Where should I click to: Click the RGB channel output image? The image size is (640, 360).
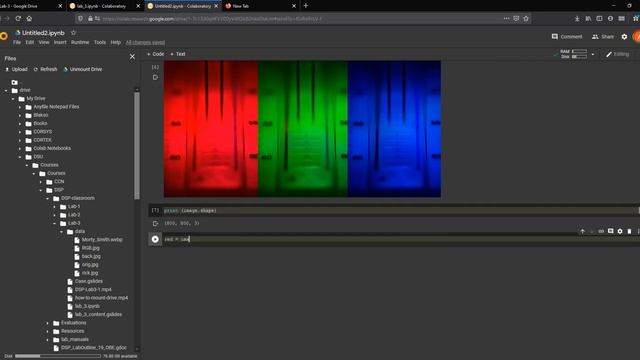coord(302,129)
